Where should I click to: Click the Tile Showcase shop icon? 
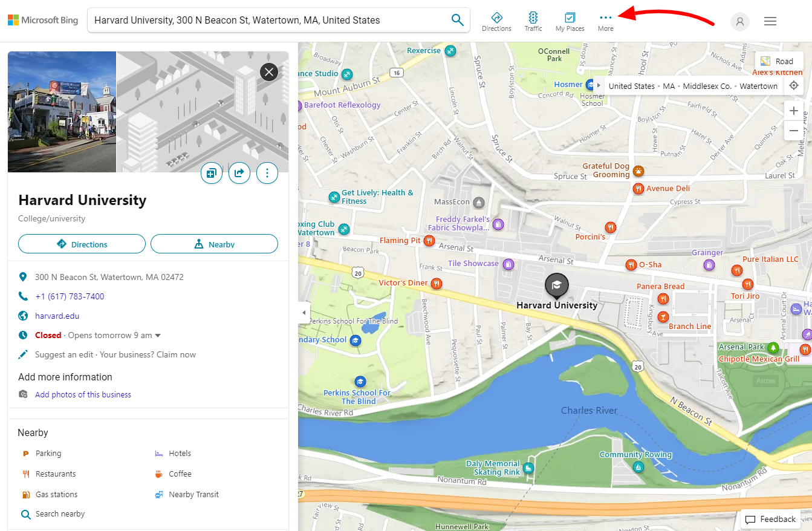click(508, 264)
